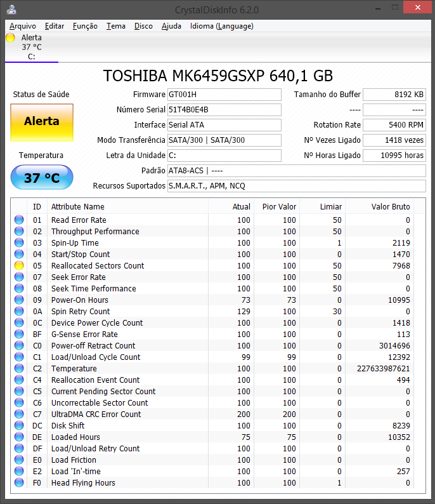Click the Attribute Name column header
The width and height of the screenshot is (435, 504).
tap(127, 207)
